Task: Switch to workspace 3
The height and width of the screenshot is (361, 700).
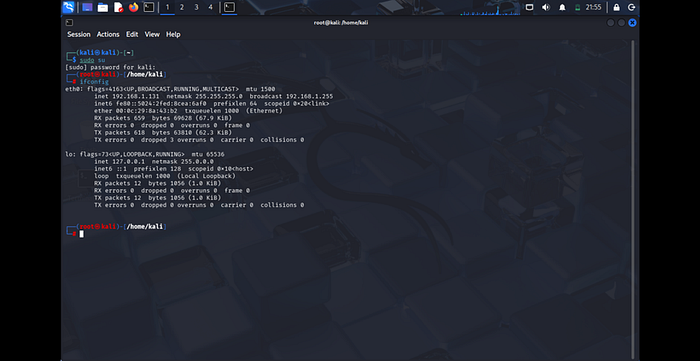Action: (x=196, y=7)
